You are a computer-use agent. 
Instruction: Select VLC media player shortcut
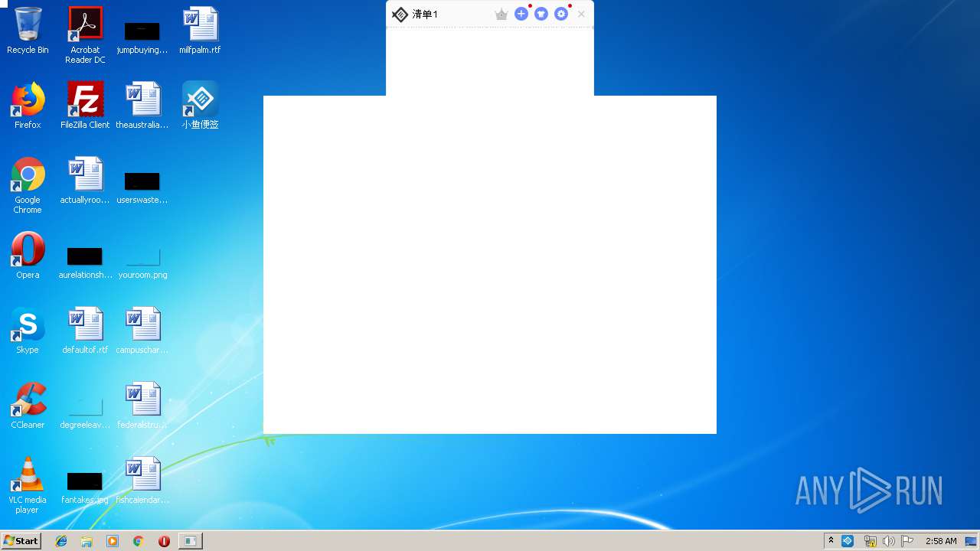point(28,485)
